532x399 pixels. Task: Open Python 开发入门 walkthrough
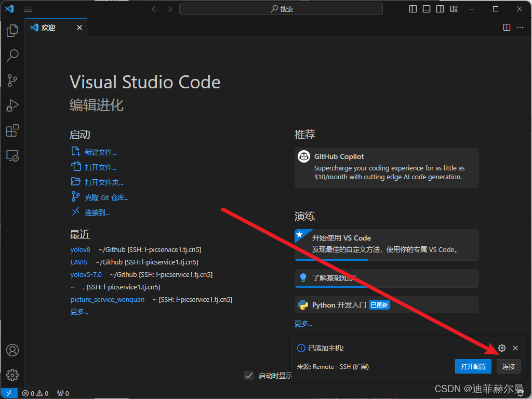387,304
